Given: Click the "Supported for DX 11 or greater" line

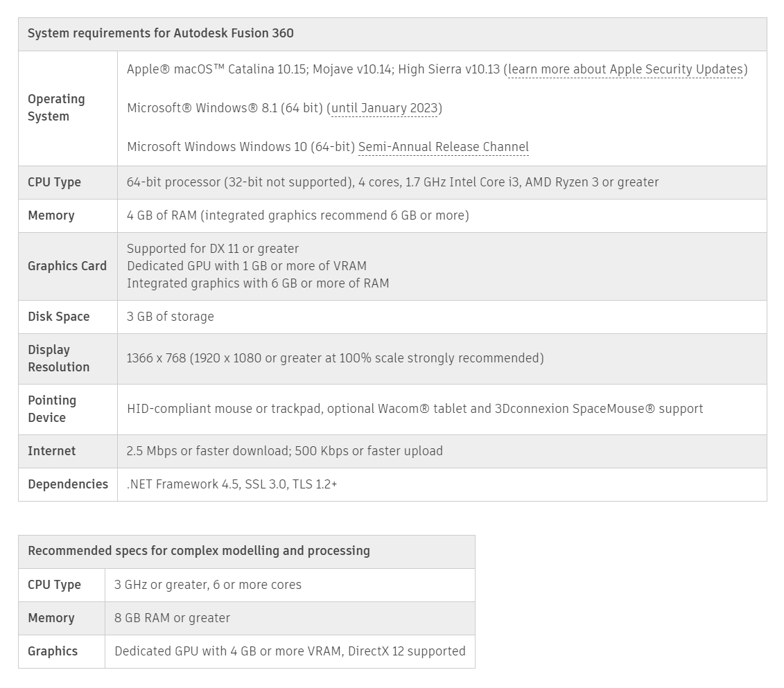Looking at the screenshot, I should pyautogui.click(x=213, y=249).
